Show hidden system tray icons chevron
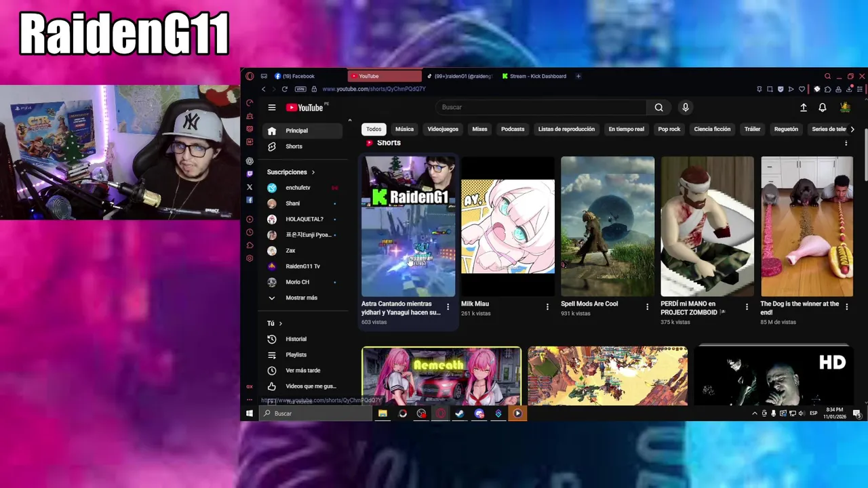This screenshot has width=868, height=488. click(x=755, y=413)
